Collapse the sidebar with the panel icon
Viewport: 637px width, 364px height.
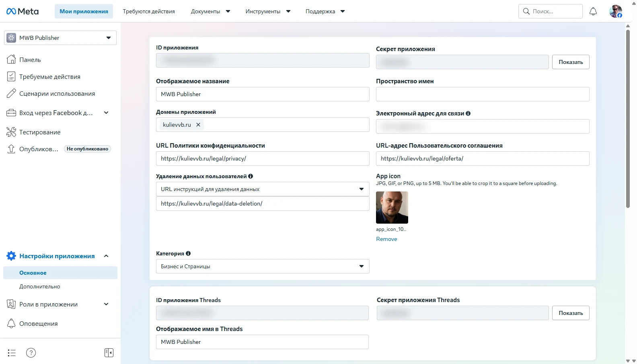tap(109, 353)
